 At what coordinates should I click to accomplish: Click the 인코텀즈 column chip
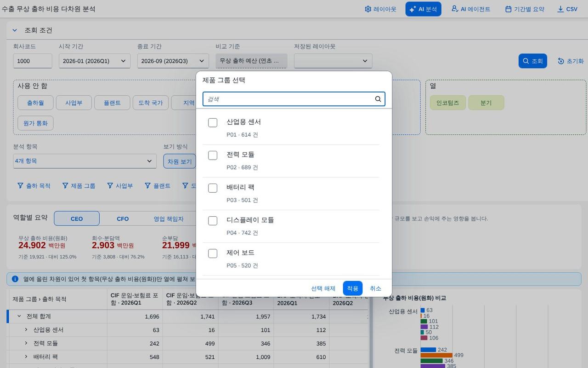[x=448, y=103]
